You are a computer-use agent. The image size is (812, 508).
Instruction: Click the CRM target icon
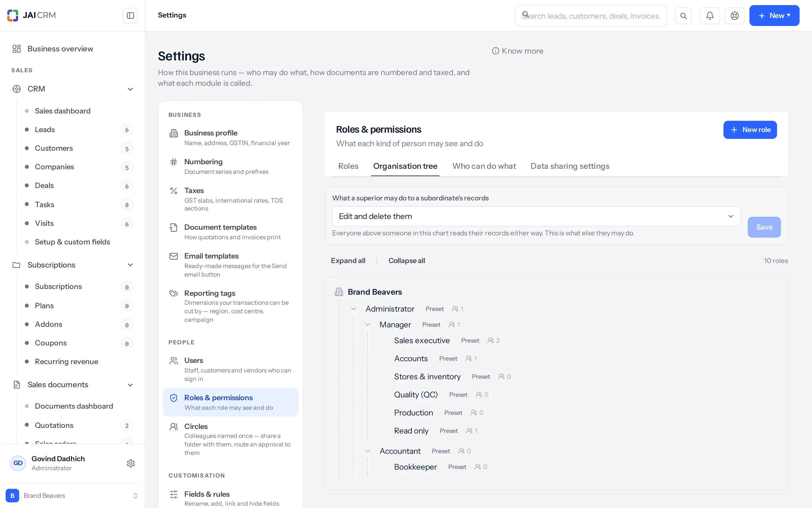click(x=16, y=89)
